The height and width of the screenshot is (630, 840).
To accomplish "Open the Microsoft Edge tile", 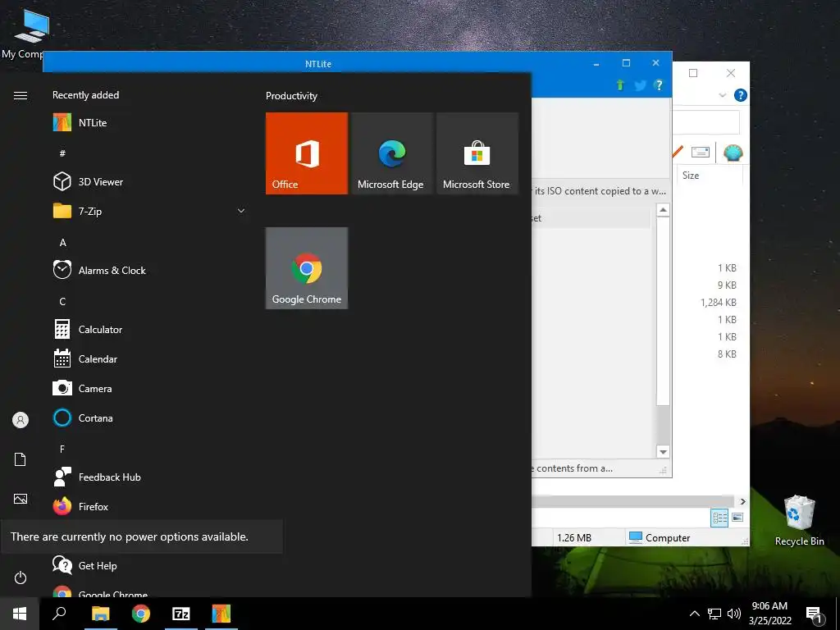I will (x=391, y=153).
